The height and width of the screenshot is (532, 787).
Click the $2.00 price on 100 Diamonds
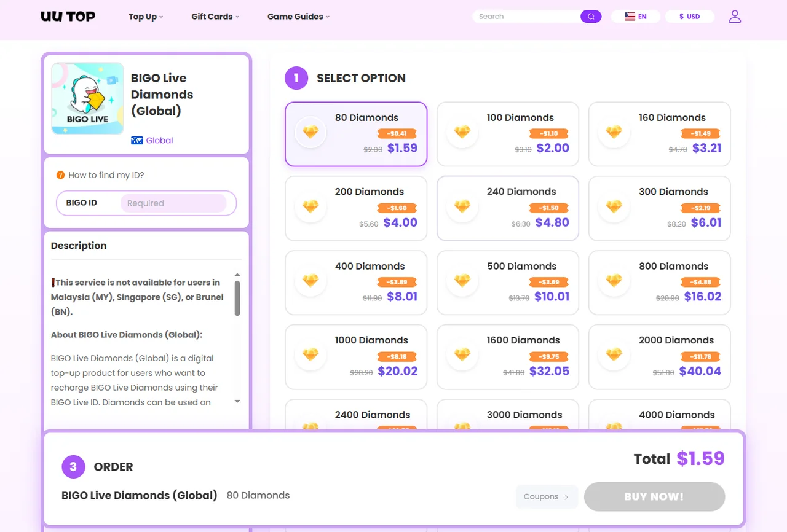tap(553, 148)
